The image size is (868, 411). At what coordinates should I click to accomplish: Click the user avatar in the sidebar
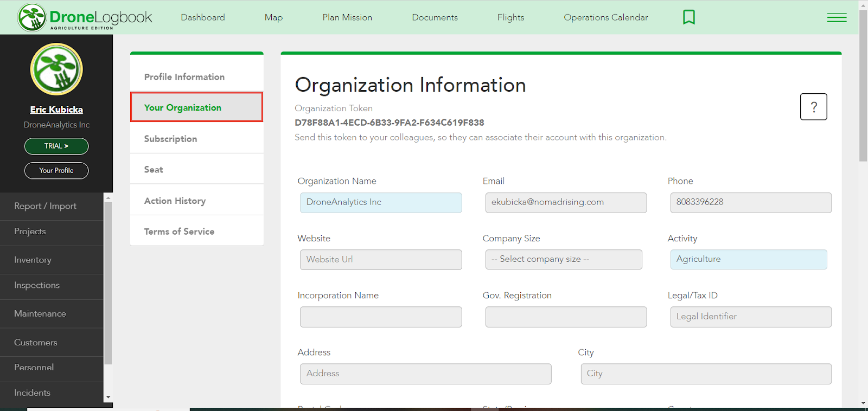(x=56, y=69)
